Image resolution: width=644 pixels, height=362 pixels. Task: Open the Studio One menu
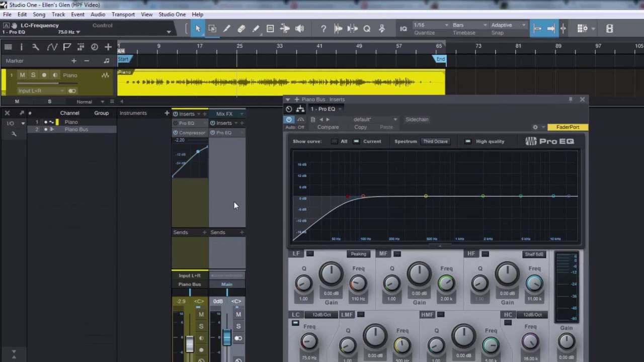point(172,15)
